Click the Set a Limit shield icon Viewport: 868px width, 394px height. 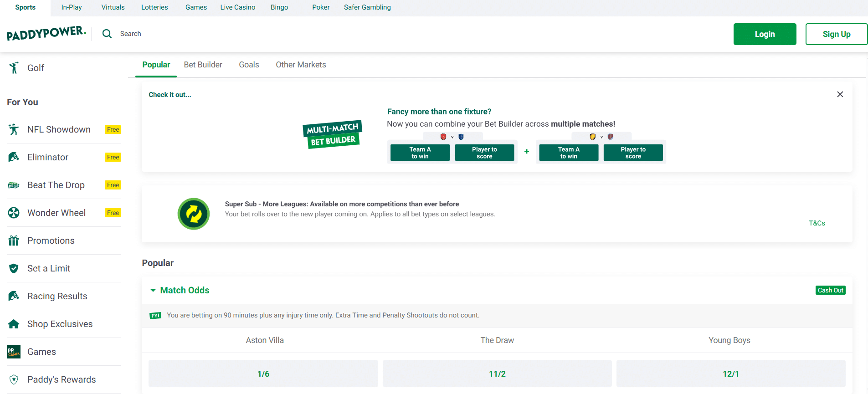pos(14,268)
